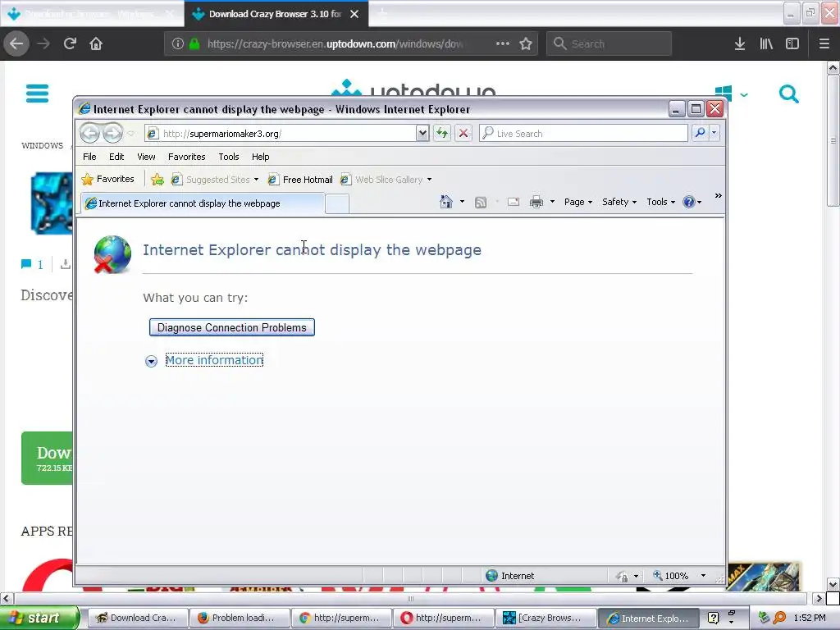Select the 'Internet Explorer cannot display' IE tab
Viewport: 840px width, 630px height.
[x=203, y=203]
